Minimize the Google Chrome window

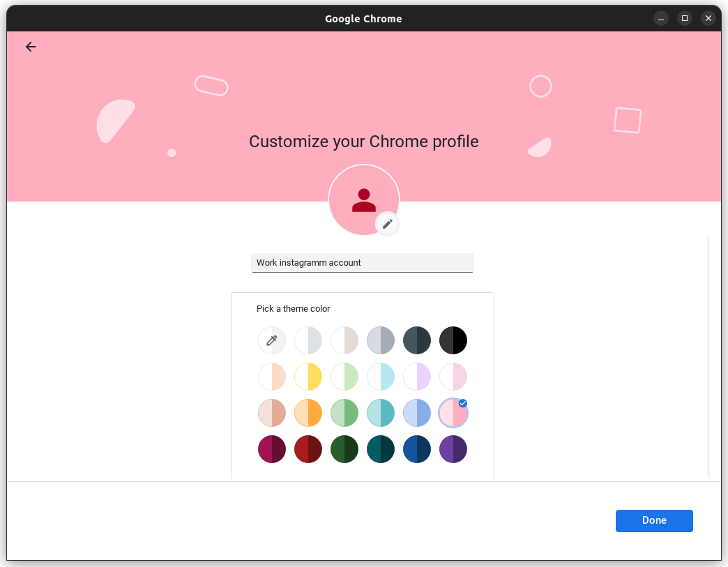pos(660,19)
